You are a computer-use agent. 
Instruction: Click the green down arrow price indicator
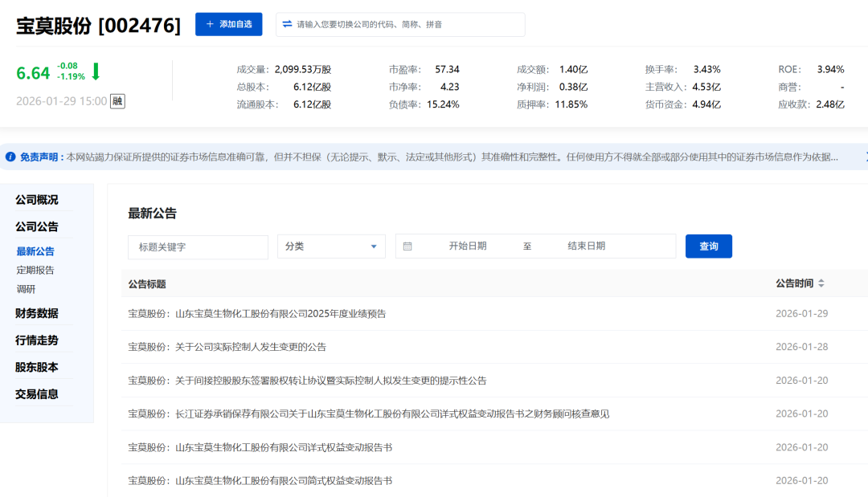96,71
